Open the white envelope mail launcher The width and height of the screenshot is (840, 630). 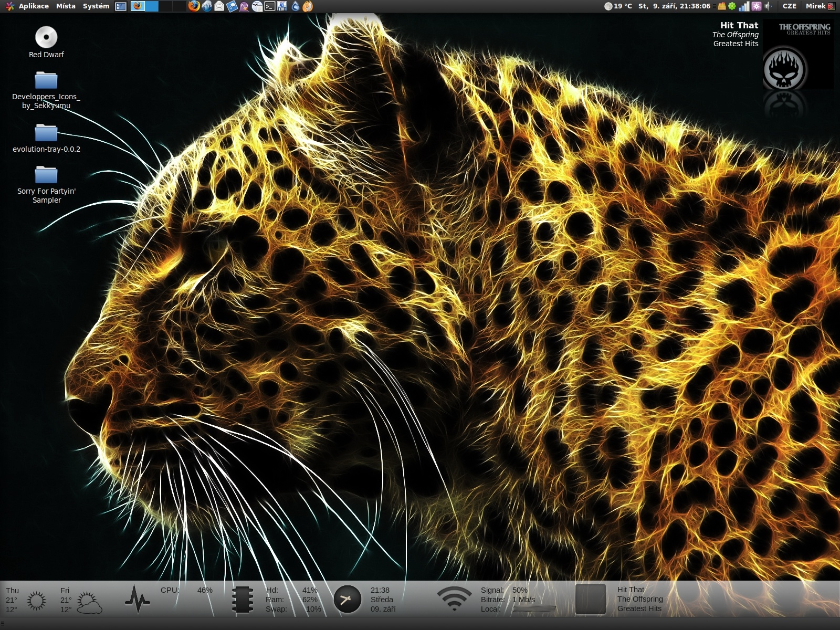click(x=219, y=6)
